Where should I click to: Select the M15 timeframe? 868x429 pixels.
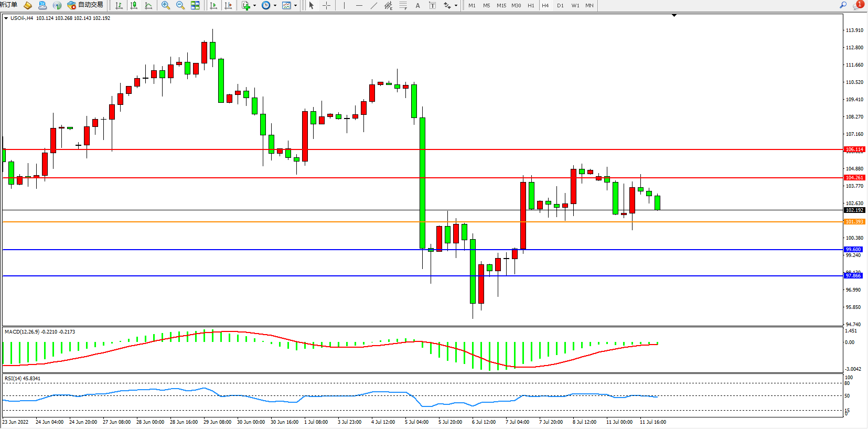[501, 5]
